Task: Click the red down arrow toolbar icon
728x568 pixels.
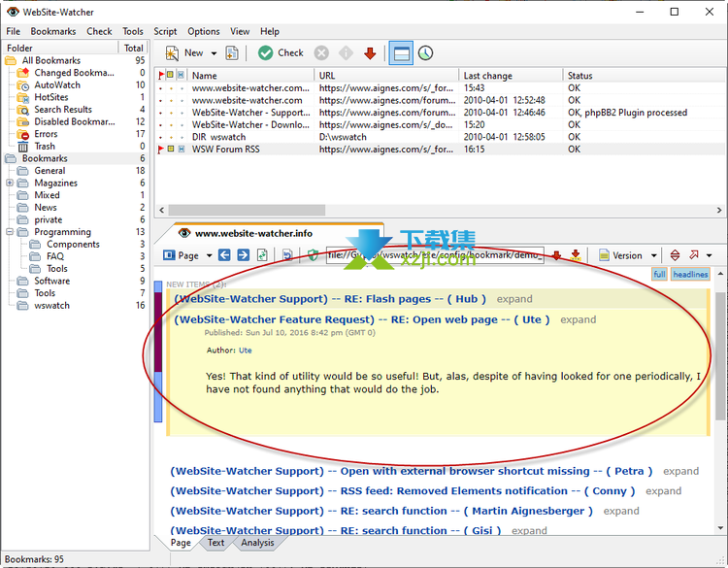Action: [370, 53]
